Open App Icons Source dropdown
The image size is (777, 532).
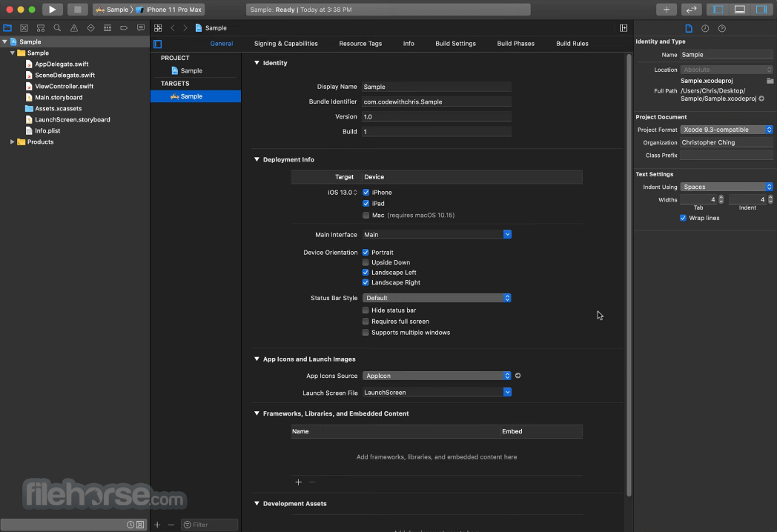pyautogui.click(x=437, y=376)
